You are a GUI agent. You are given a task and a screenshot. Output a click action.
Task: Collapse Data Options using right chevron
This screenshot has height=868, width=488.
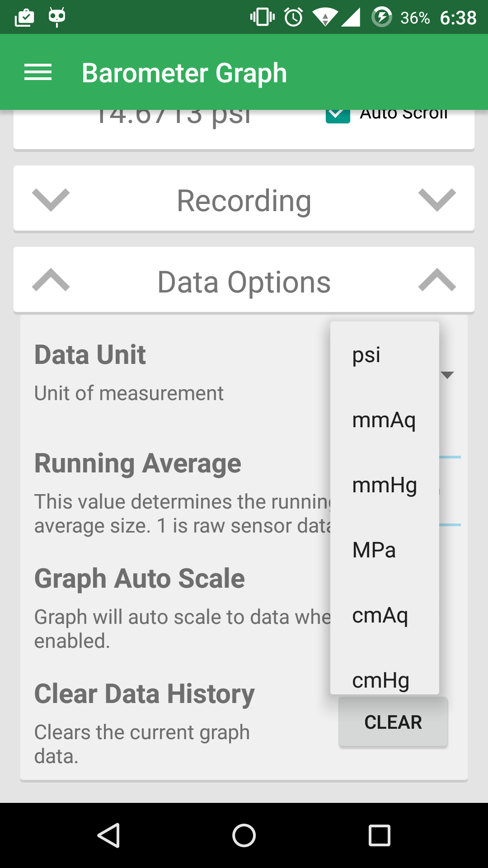click(437, 280)
